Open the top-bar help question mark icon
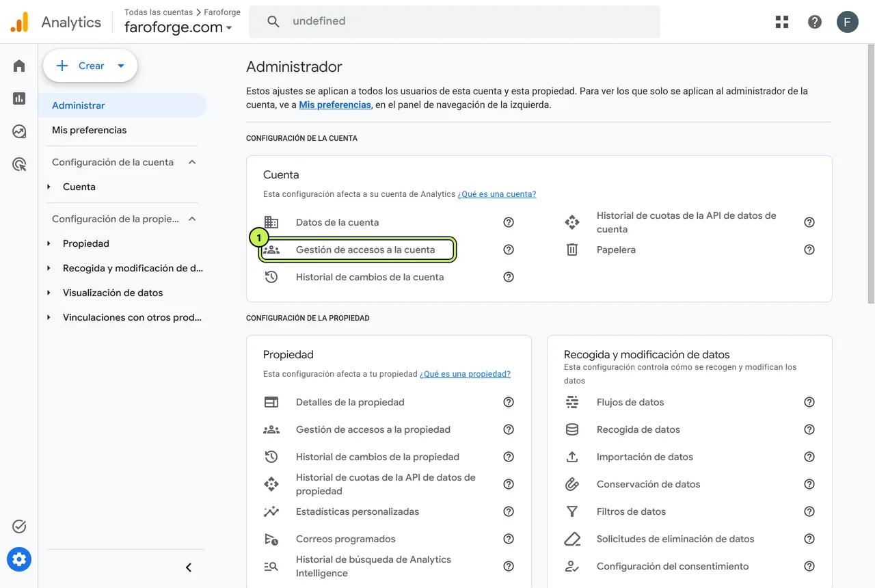 [815, 22]
